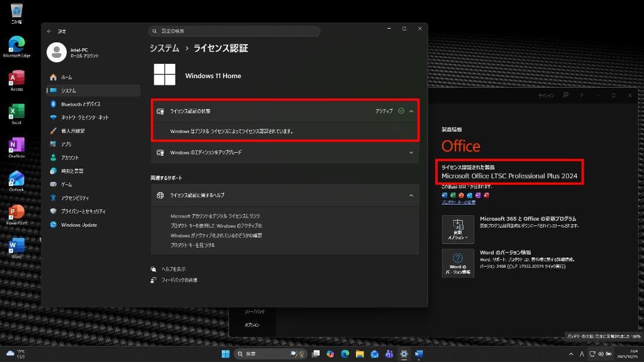Image resolution: width=644 pixels, height=362 pixels.
Task: Open Windows Update from the Settings sidebar
Action: pos(79,225)
